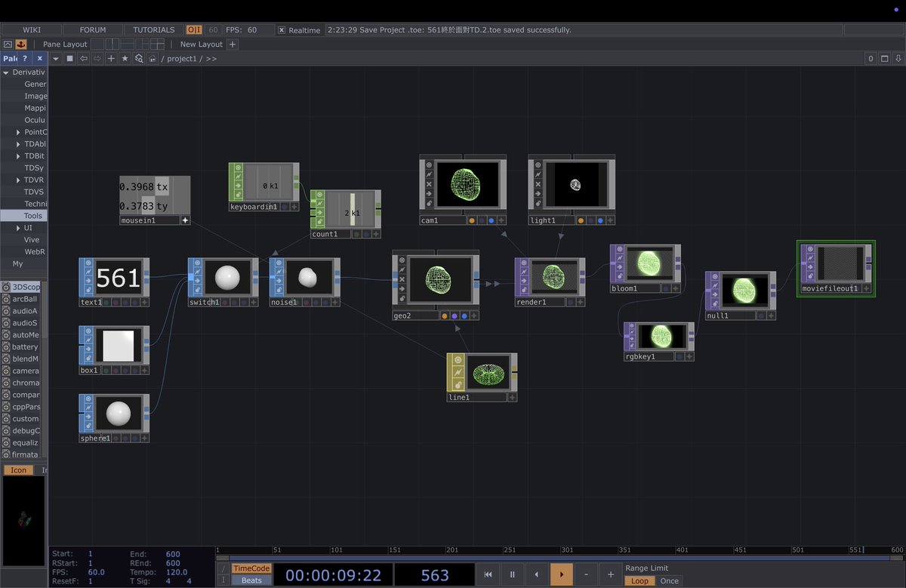The height and width of the screenshot is (588, 906).
Task: Click plus button in transport controls
Action: (x=610, y=574)
